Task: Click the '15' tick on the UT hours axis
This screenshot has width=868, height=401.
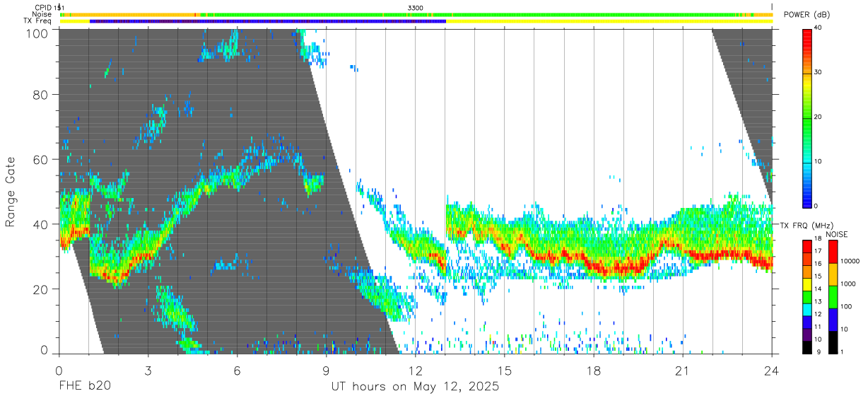Action: click(505, 370)
